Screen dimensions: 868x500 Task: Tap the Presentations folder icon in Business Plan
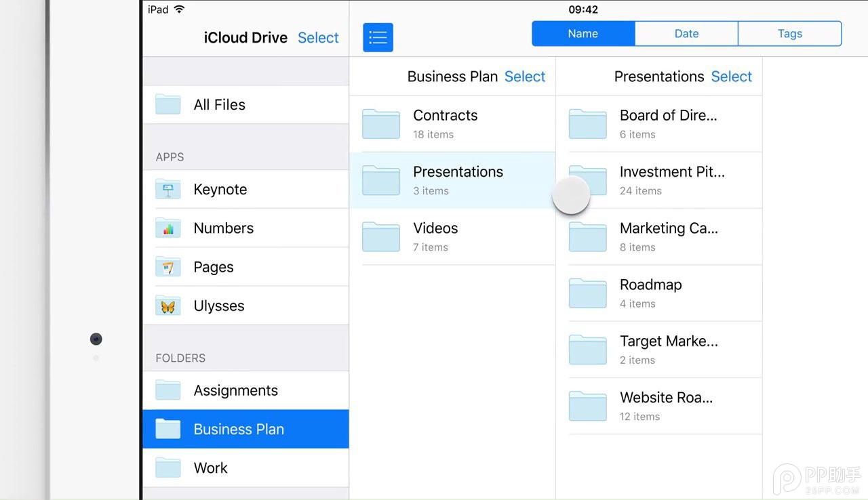[381, 180]
